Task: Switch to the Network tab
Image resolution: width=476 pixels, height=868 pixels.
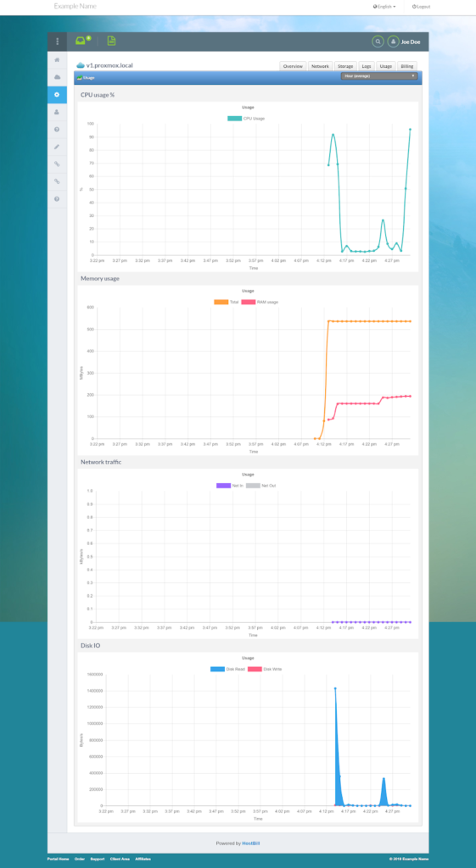Action: click(x=320, y=66)
